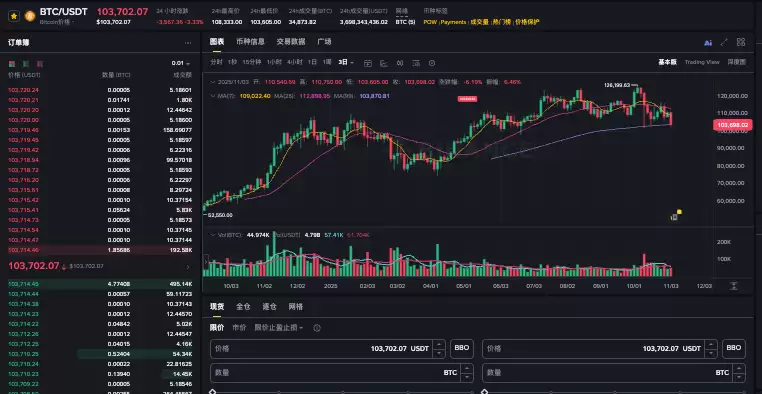Image resolution: width=762 pixels, height=394 pixels.
Task: Click the price alert bell marker on chart
Action: [x=675, y=216]
